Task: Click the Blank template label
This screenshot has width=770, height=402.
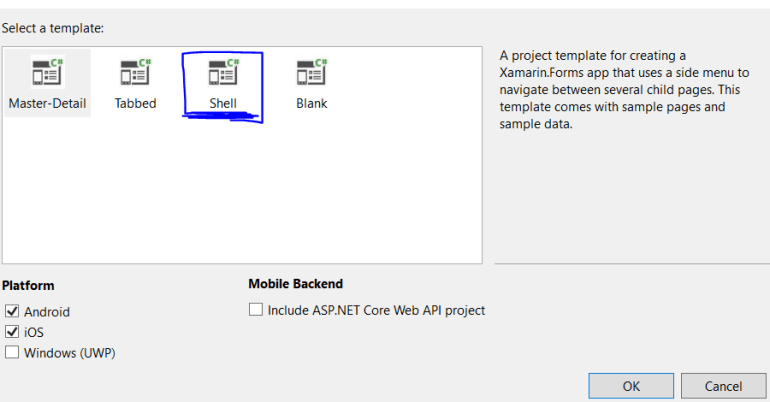Action: click(x=311, y=103)
